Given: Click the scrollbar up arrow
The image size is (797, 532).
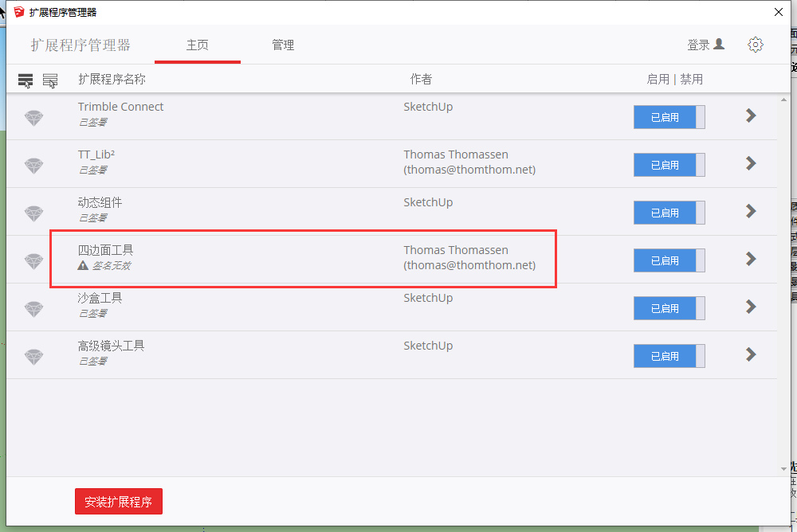Looking at the screenshot, I should point(783,100).
